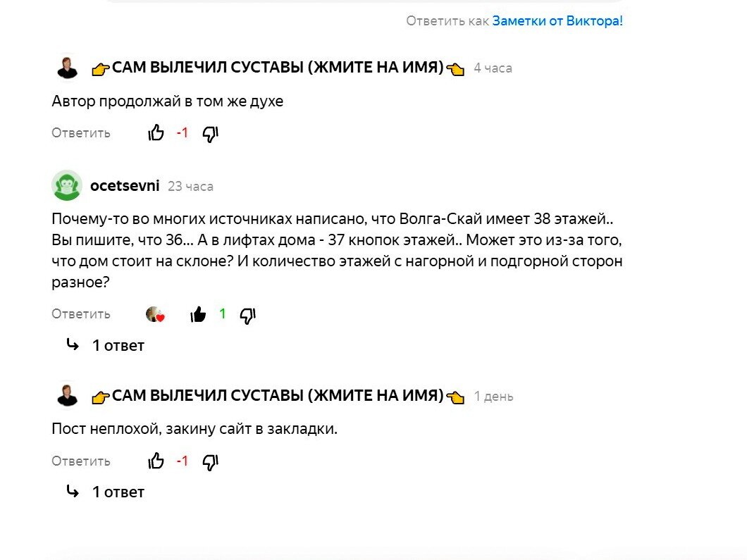Image resolution: width=747 pixels, height=560 pixels.
Task: Open the ocetsevni user profile
Action: click(125, 185)
